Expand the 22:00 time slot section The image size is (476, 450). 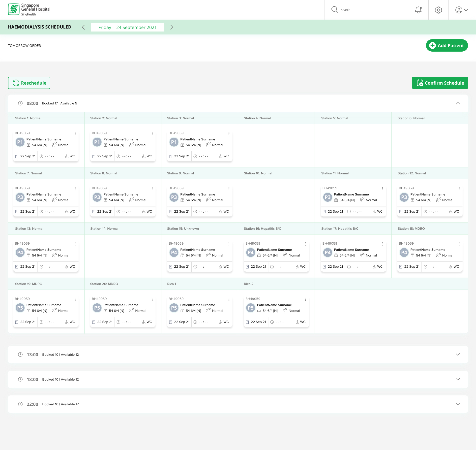click(458, 404)
